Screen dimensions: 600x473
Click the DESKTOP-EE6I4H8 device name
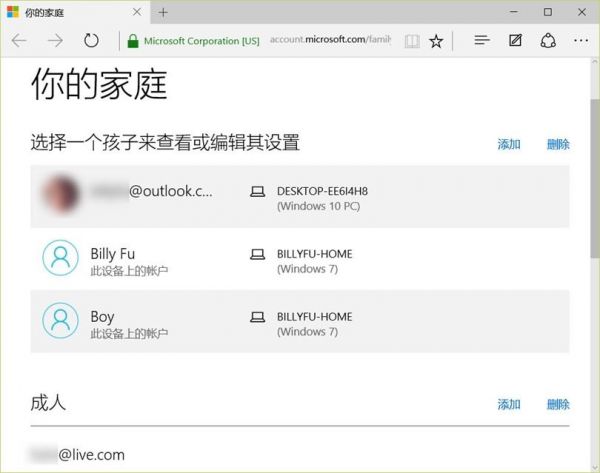coord(322,191)
